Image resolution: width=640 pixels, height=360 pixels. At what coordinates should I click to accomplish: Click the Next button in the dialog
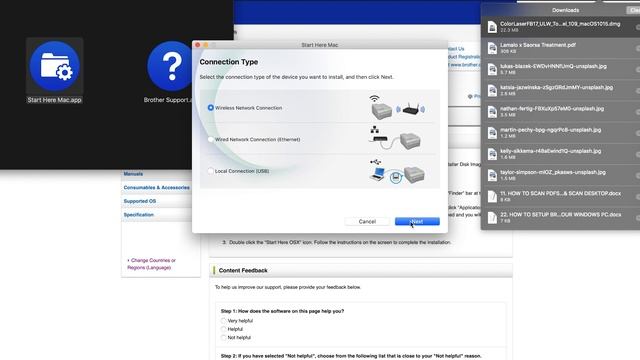(x=417, y=221)
